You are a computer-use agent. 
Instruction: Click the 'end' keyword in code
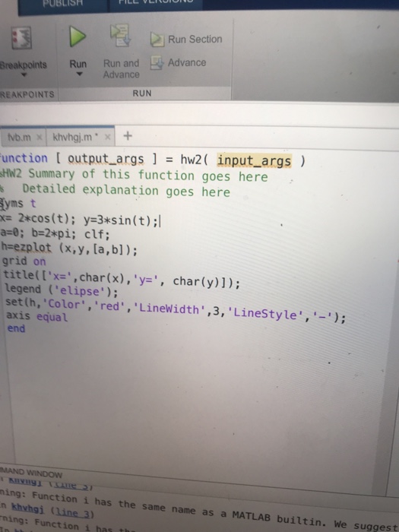[x=16, y=328]
